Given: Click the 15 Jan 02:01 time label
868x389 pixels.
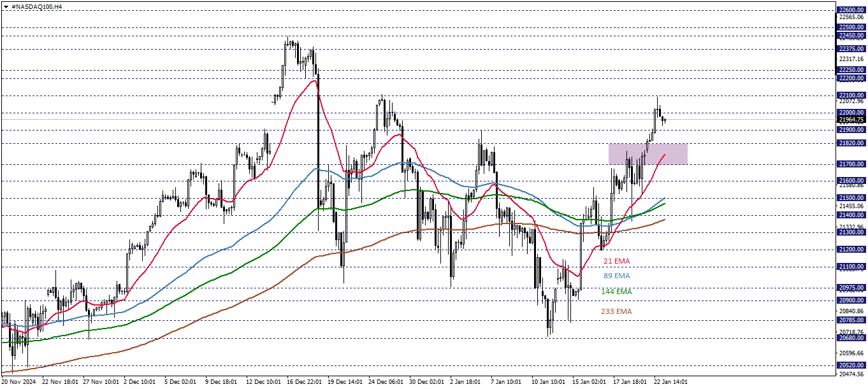Looking at the screenshot, I should coord(588,382).
